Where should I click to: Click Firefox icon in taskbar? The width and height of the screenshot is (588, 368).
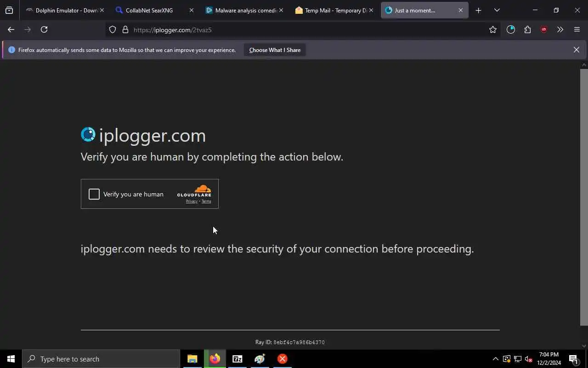click(x=215, y=359)
